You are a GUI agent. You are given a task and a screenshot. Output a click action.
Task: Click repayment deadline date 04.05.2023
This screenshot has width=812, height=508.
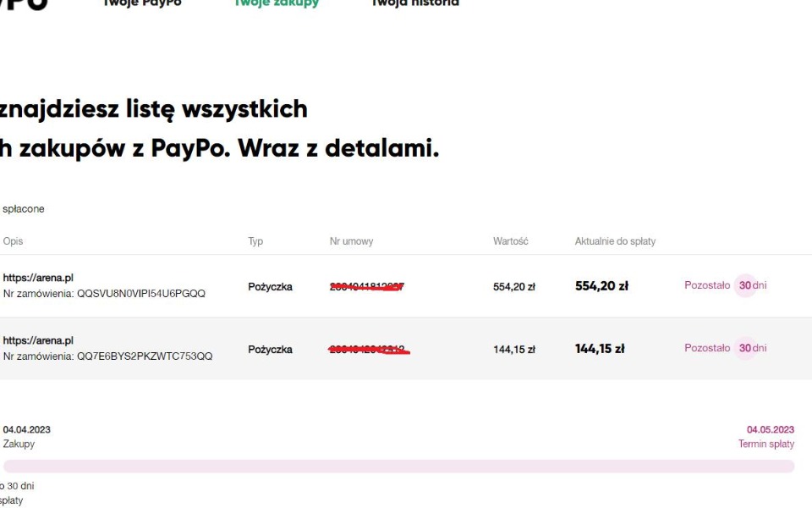771,430
